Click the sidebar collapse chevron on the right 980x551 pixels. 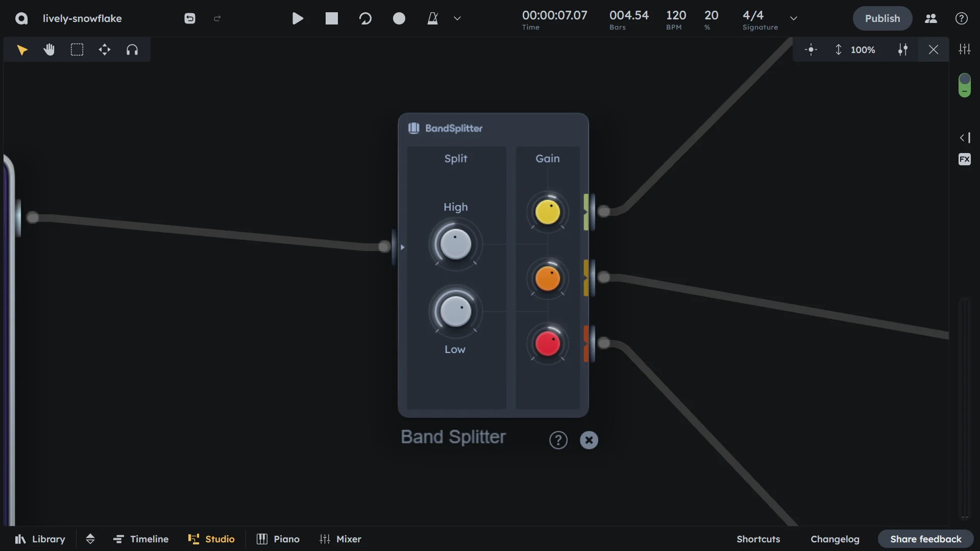tap(963, 137)
